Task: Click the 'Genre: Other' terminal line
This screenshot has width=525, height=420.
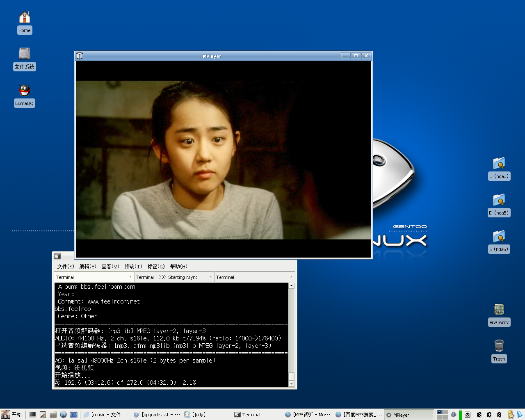Action: (77, 316)
